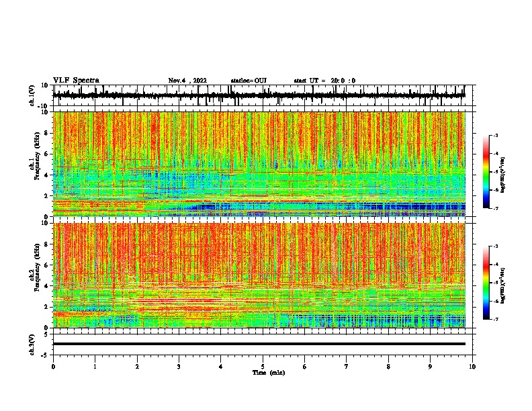This screenshot has height=411, width=532.
Task: Click the "-7" label on ch.2 colorbar
Action: click(x=495, y=319)
